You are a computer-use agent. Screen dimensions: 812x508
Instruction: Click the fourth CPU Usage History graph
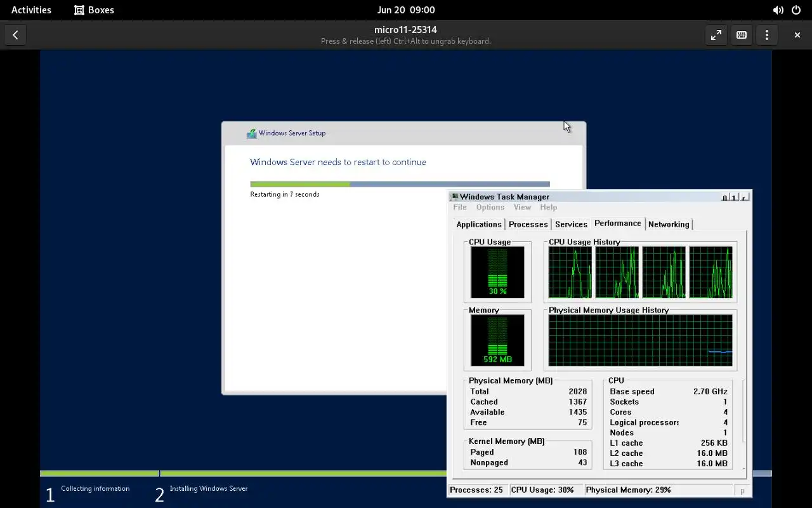click(711, 272)
